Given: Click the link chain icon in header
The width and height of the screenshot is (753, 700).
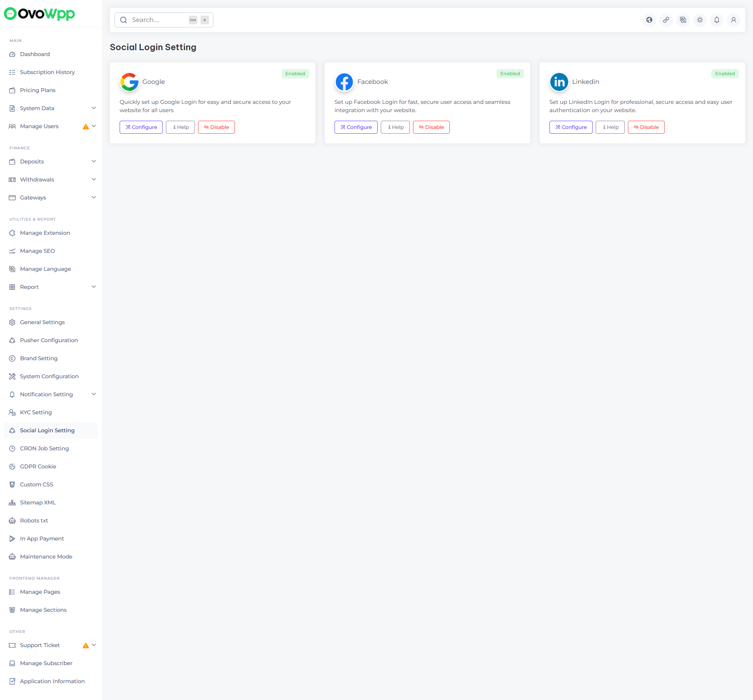Looking at the screenshot, I should click(x=666, y=20).
